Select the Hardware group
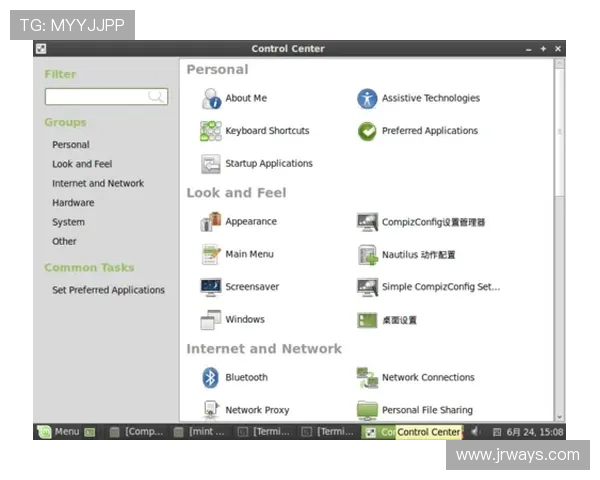The image size is (600, 480). [73, 203]
